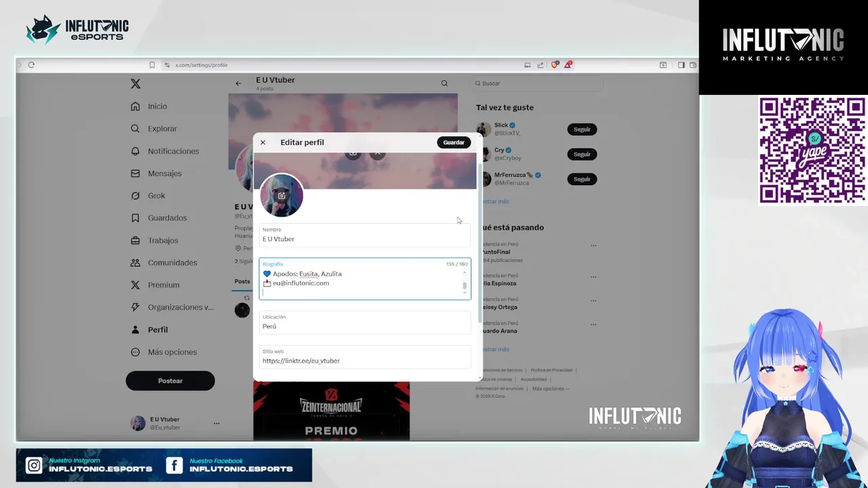868x488 pixels.
Task: Click the Buscar search box
Action: (x=537, y=83)
